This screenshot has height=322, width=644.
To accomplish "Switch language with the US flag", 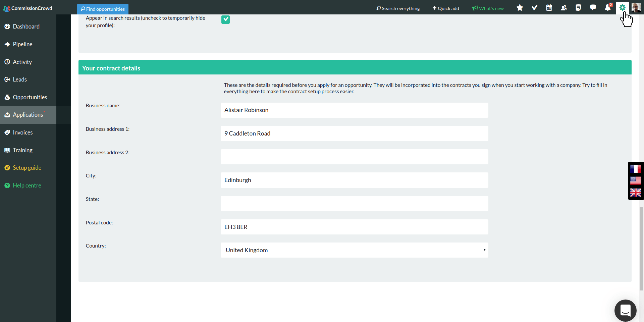I will [636, 181].
